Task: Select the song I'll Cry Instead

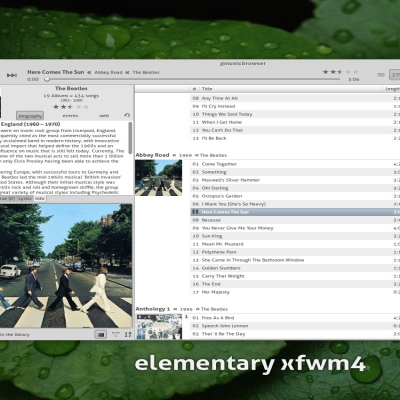Action: (x=295, y=106)
